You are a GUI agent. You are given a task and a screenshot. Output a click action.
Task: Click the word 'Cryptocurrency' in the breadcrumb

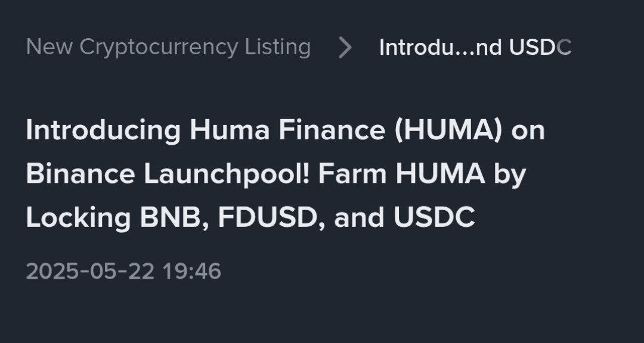[159, 48]
